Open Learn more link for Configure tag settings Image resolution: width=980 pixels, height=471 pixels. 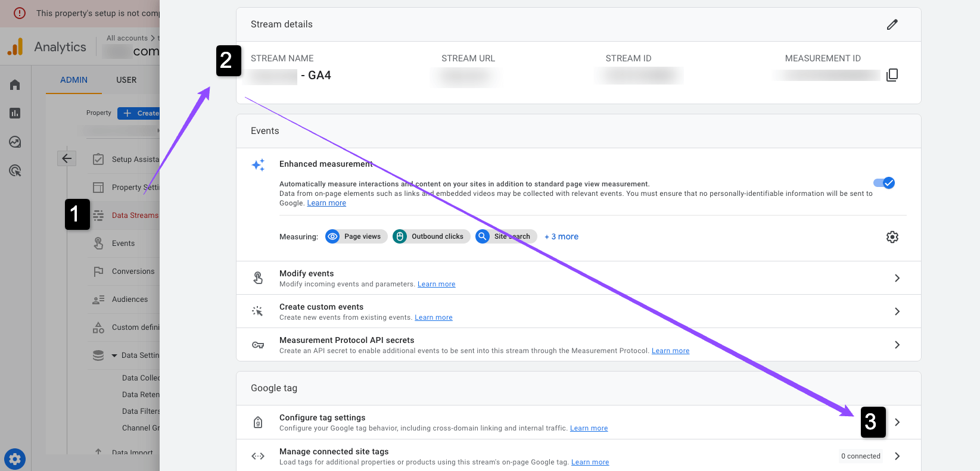click(x=589, y=428)
